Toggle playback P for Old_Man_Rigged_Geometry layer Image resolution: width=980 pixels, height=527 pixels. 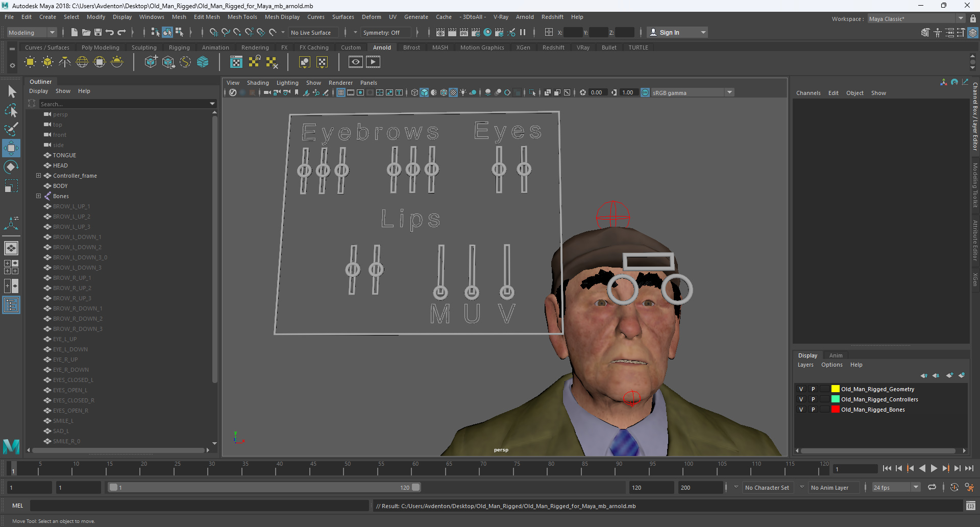tap(813, 389)
